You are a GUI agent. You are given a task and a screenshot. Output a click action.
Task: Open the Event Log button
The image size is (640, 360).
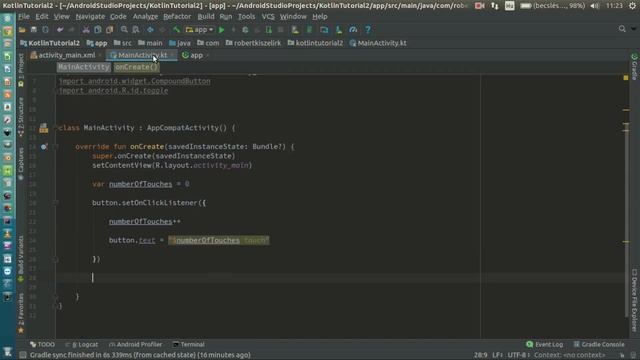[x=545, y=344]
